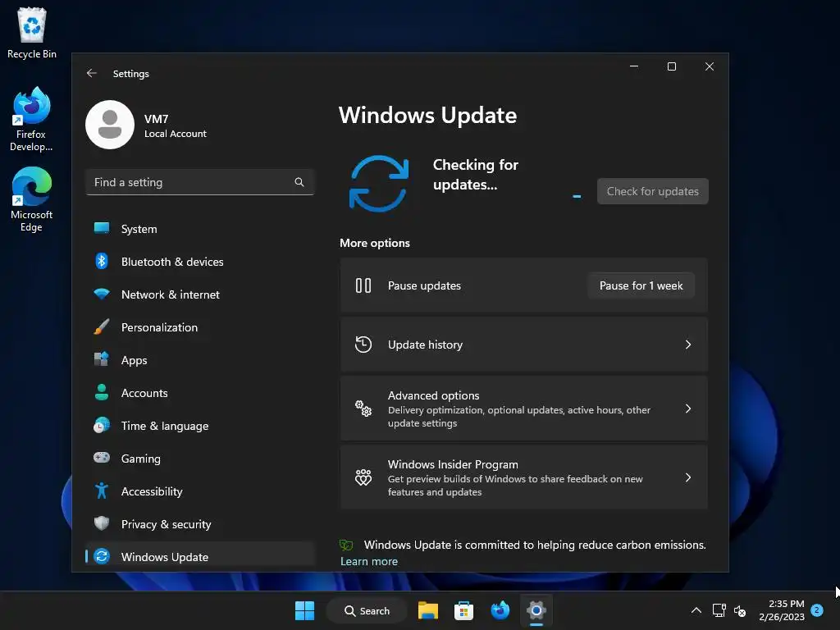
Task: Open Personalization label
Action: pos(160,327)
